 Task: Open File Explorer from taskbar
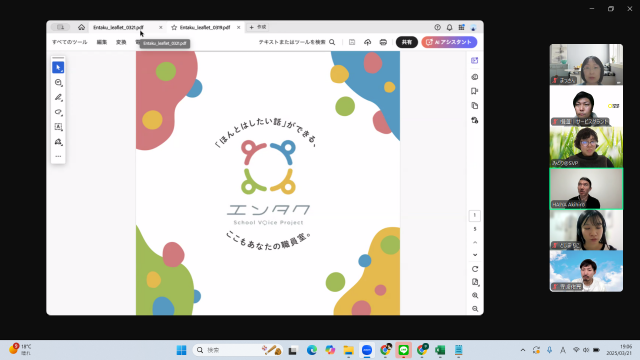pyautogui.click(x=348, y=350)
